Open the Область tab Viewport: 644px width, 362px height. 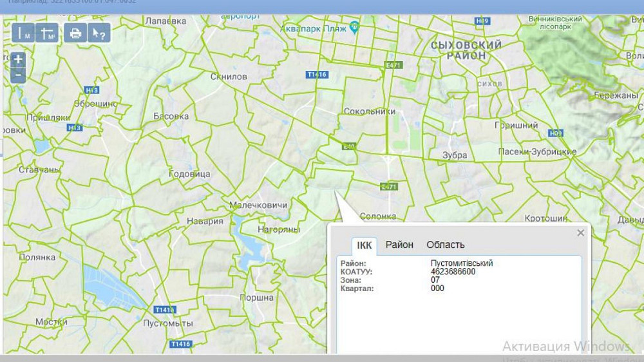445,245
